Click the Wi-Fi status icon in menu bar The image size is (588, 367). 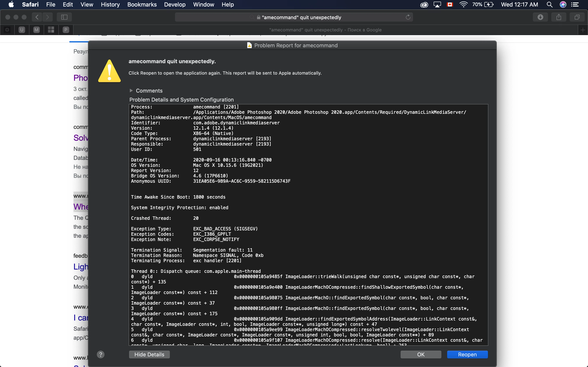(x=463, y=4)
